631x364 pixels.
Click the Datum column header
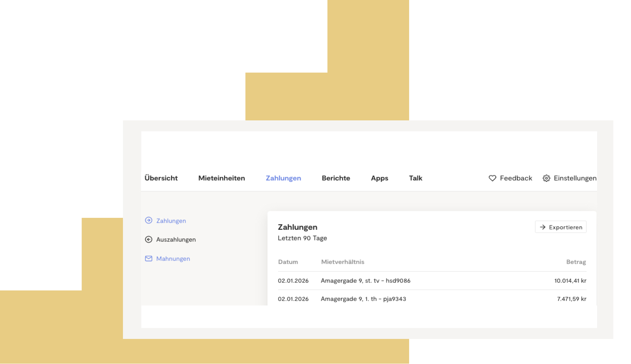tap(288, 262)
